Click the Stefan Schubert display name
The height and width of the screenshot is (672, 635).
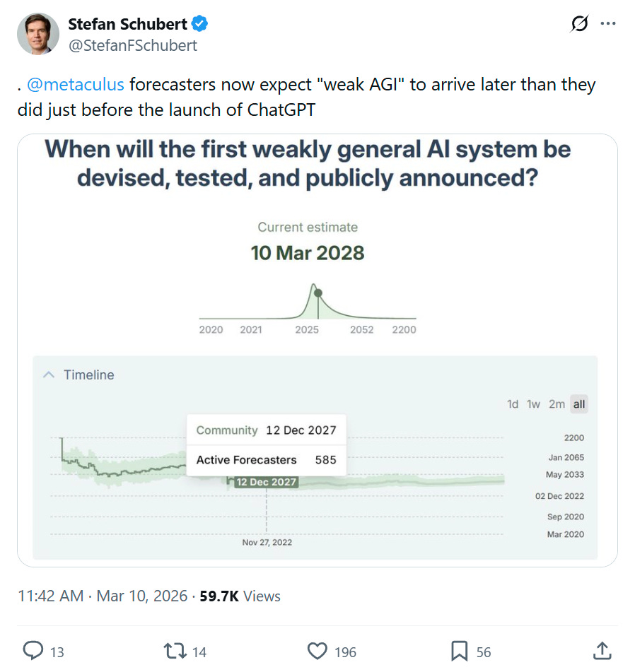(x=128, y=24)
